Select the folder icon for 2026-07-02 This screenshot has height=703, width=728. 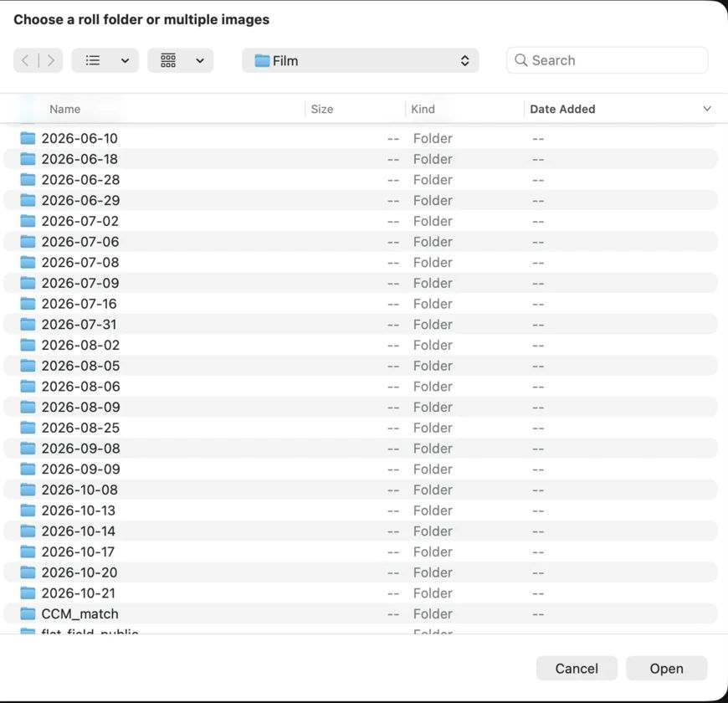tap(28, 221)
